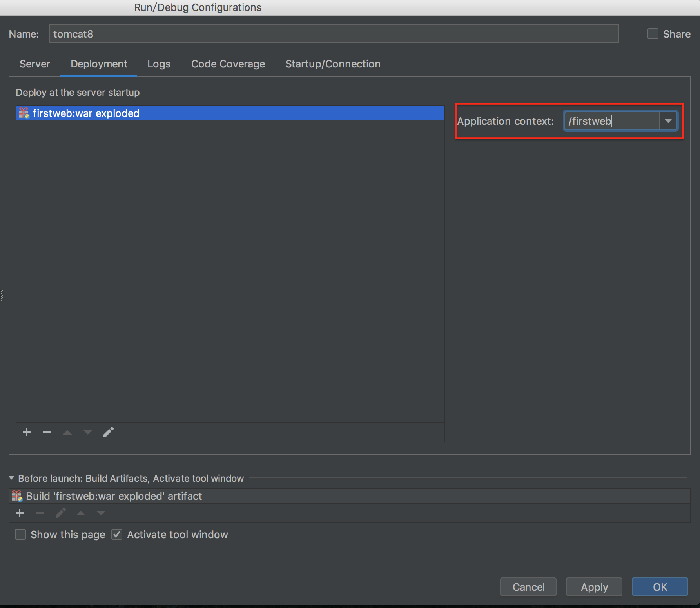Move the Before launch task up
This screenshot has height=608, width=700.
(x=81, y=513)
